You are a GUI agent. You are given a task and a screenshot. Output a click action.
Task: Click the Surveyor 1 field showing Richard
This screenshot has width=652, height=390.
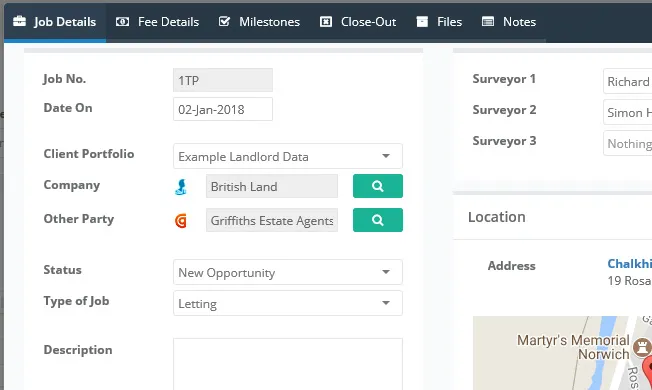point(627,81)
